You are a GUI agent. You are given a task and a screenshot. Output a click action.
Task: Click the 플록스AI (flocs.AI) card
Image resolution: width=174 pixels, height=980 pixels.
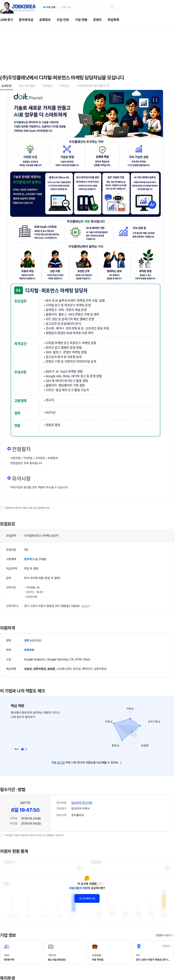[59, 194]
